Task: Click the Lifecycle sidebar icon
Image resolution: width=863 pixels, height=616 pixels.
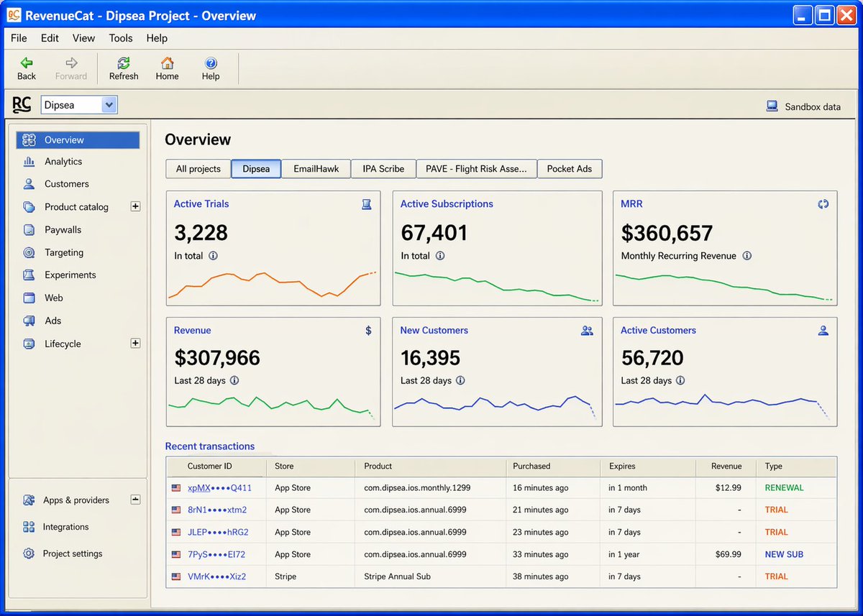Action: pos(29,344)
